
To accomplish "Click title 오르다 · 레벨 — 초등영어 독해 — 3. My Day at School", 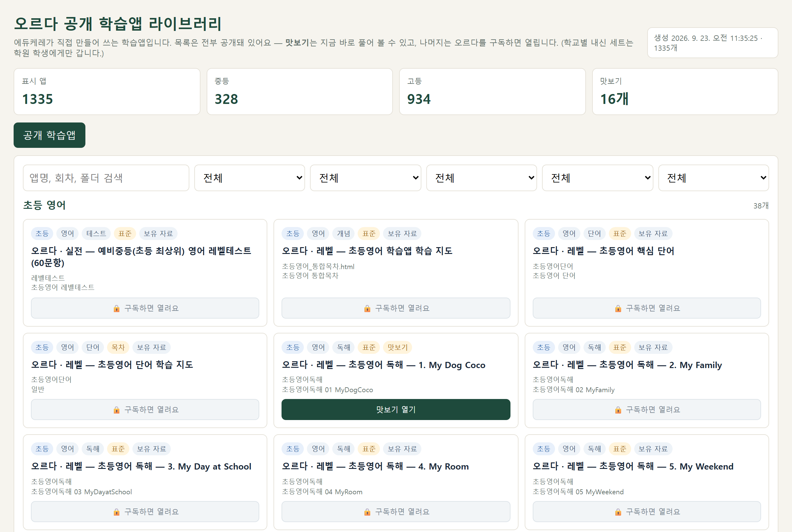I will click(x=141, y=466).
